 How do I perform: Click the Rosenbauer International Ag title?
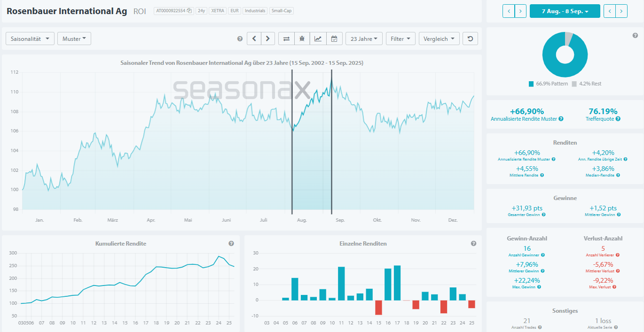point(67,11)
